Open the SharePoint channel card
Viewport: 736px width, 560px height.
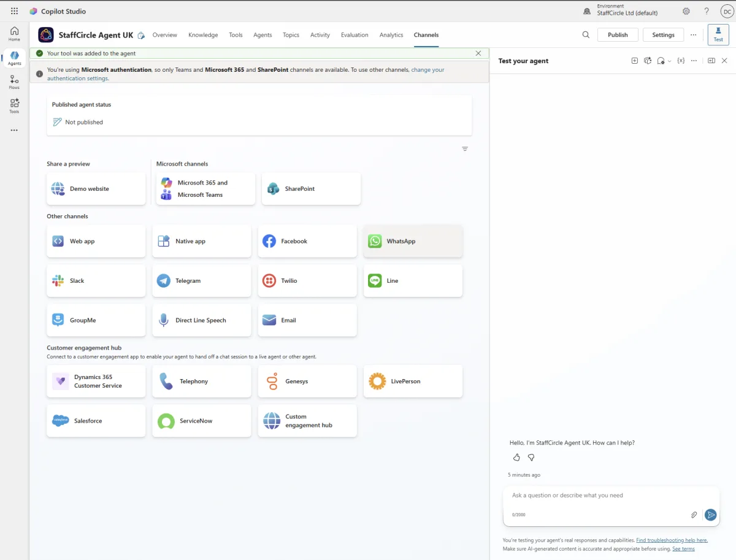pyautogui.click(x=311, y=189)
